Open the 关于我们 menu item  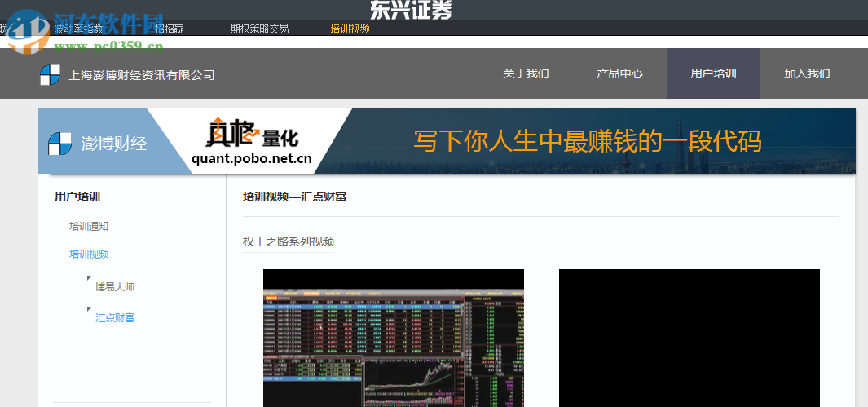526,73
